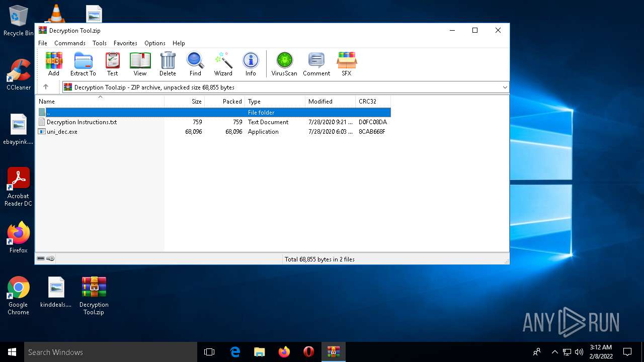Screen dimensions: 644x362
Task: Open the File menu
Action: tap(43, 43)
